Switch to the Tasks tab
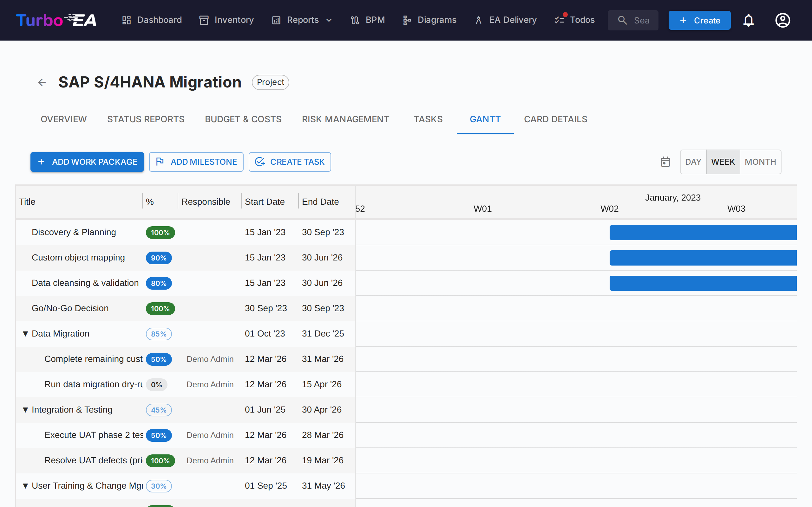Viewport: 812px width, 507px height. 428,119
